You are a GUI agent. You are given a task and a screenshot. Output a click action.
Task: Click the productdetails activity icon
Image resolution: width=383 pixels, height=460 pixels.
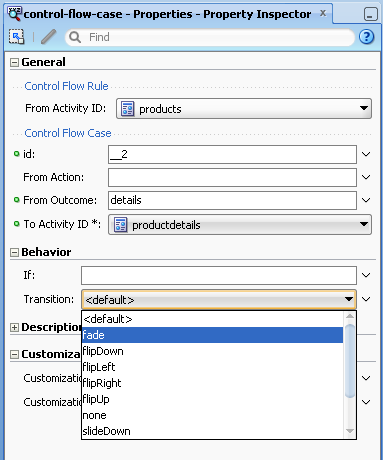click(120, 225)
